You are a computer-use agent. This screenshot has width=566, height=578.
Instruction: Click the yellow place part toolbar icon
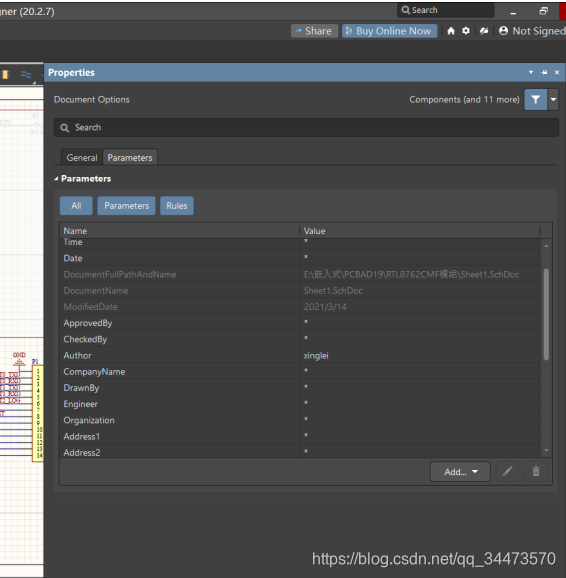[5, 74]
